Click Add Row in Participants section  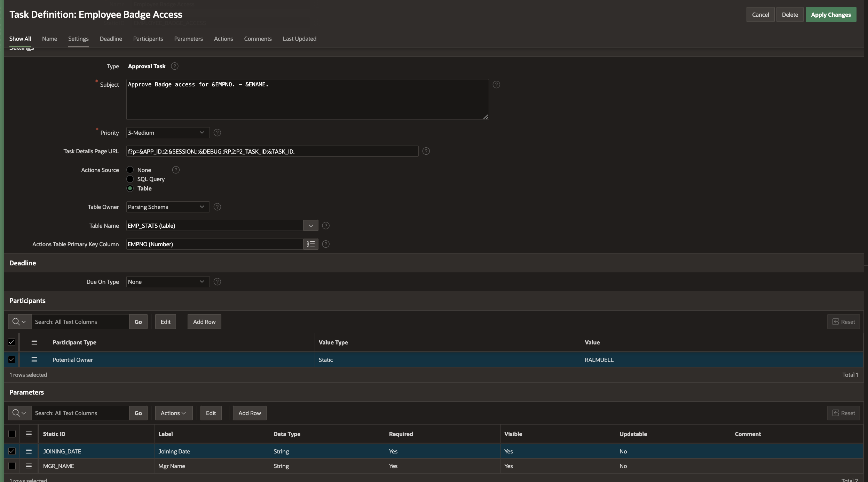pos(204,322)
